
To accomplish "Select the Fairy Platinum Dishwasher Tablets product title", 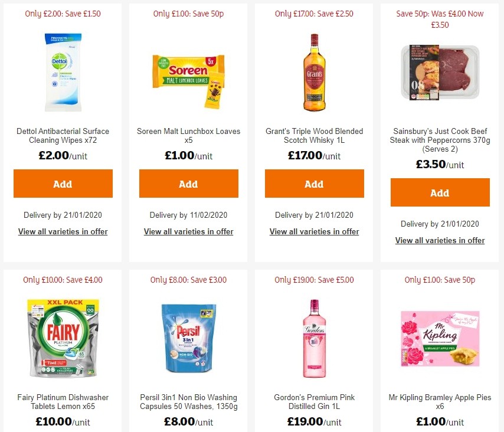I will click(x=63, y=402).
